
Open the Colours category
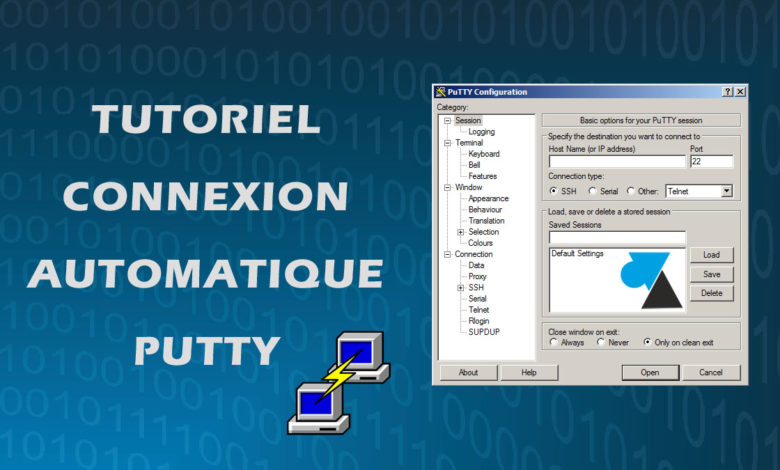pos(480,243)
